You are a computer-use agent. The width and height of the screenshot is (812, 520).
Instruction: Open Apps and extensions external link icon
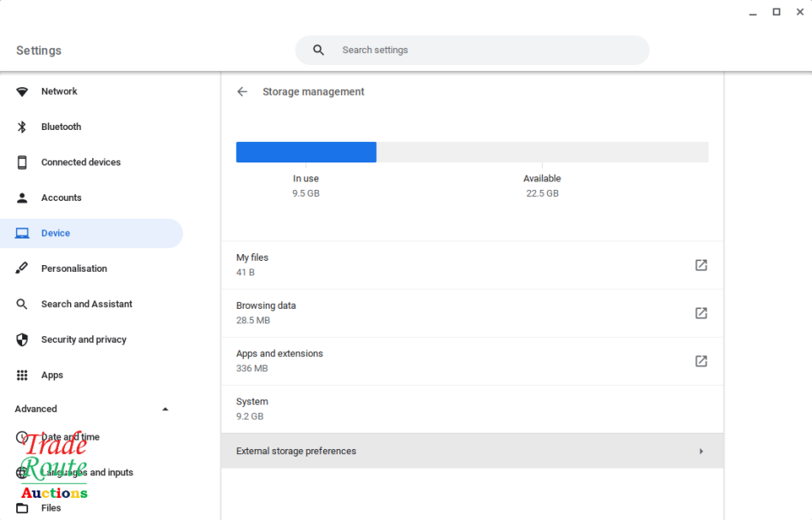pyautogui.click(x=701, y=361)
